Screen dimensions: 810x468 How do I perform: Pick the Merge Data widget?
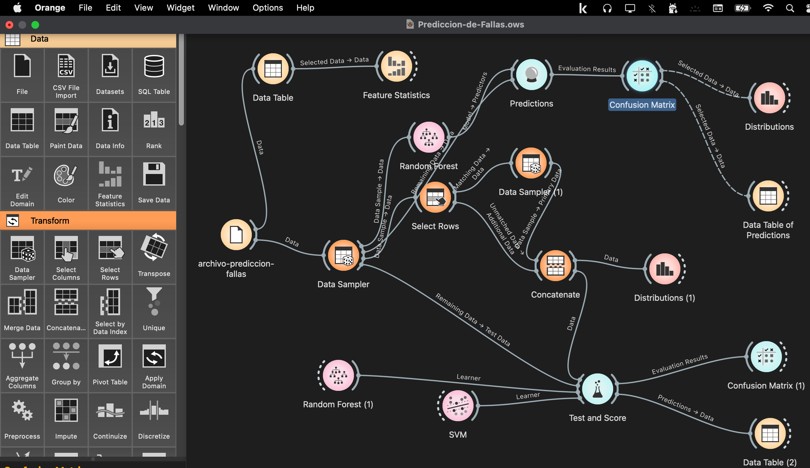22,308
